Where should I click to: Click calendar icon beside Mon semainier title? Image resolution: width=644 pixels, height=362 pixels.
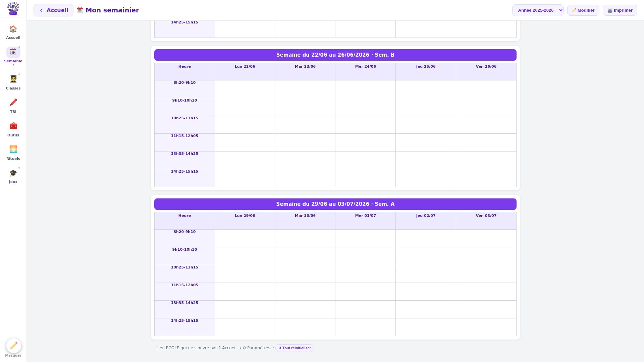tap(80, 10)
